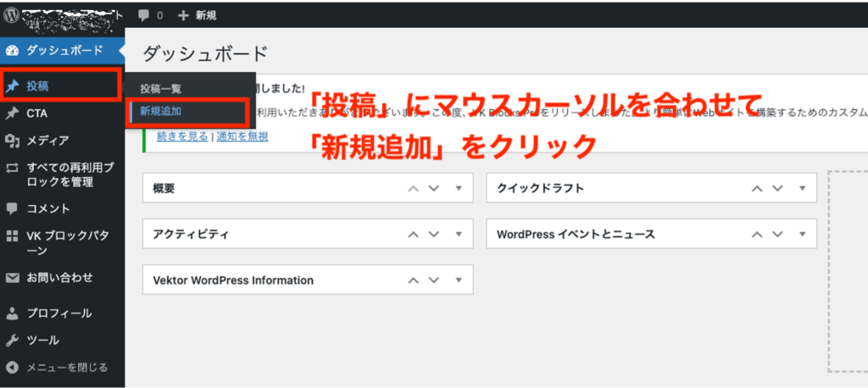Click the お問い合わせ envelope icon

pos(12,278)
